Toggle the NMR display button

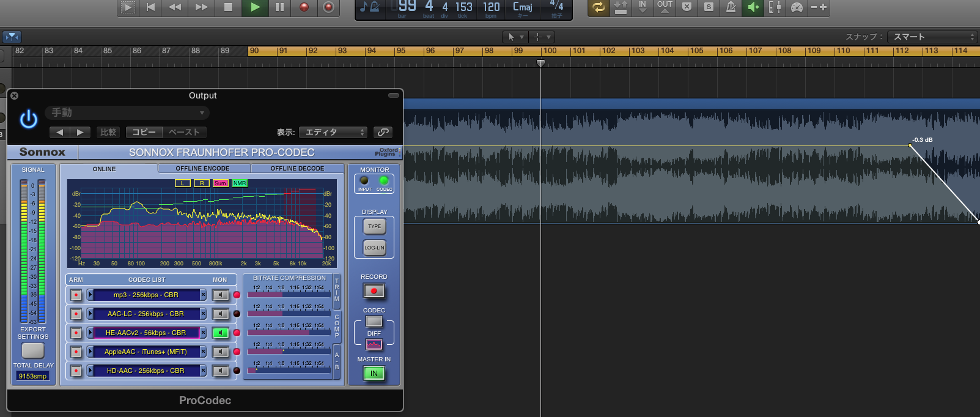click(x=240, y=183)
